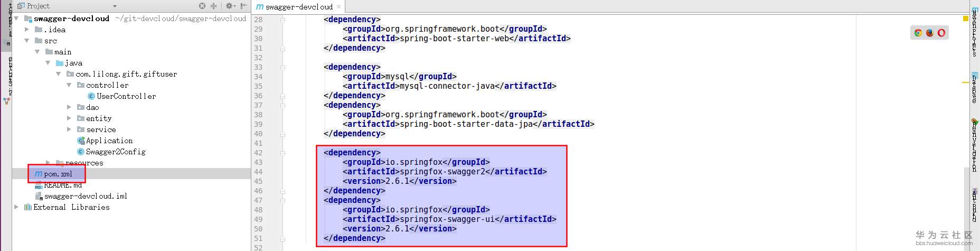Select resources folder in tree
The image size is (980, 251).
pos(79,163)
